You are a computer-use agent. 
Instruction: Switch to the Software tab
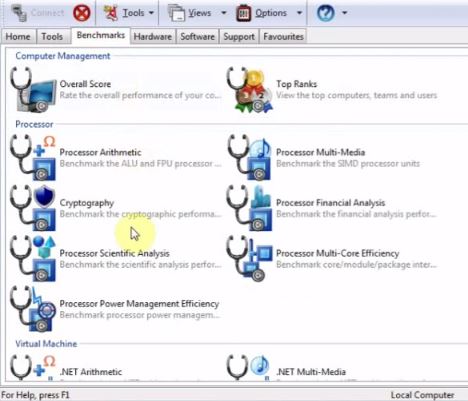(197, 36)
